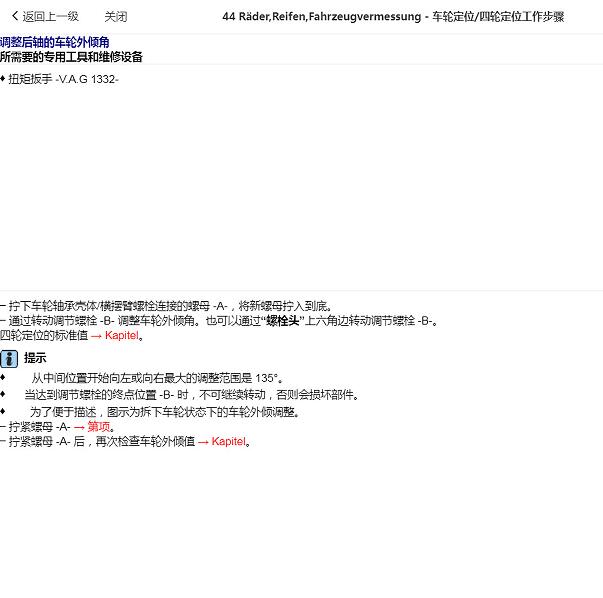Image resolution: width=603 pixels, height=598 pixels.
Task: Select the step 通过转动调节螺栓 -B- 调整车轮外倾角
Action: (x=219, y=321)
